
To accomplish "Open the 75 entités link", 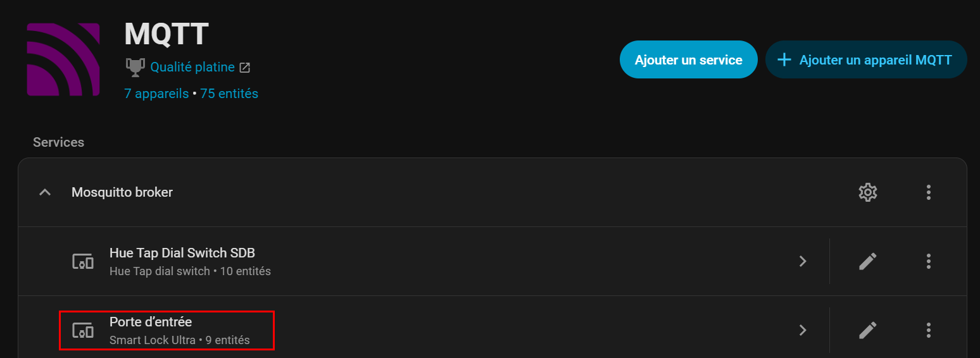I will pos(229,94).
